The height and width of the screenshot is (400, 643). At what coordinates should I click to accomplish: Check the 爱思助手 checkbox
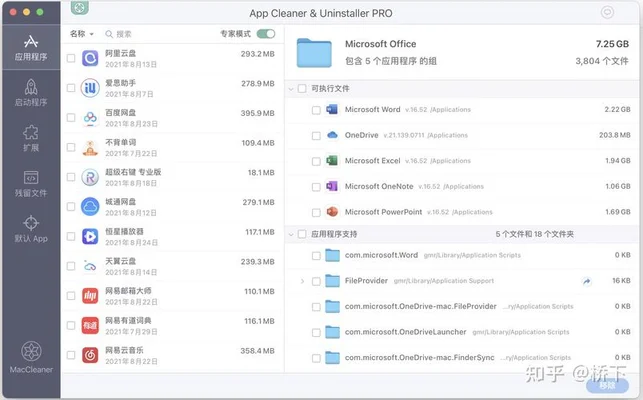71,88
